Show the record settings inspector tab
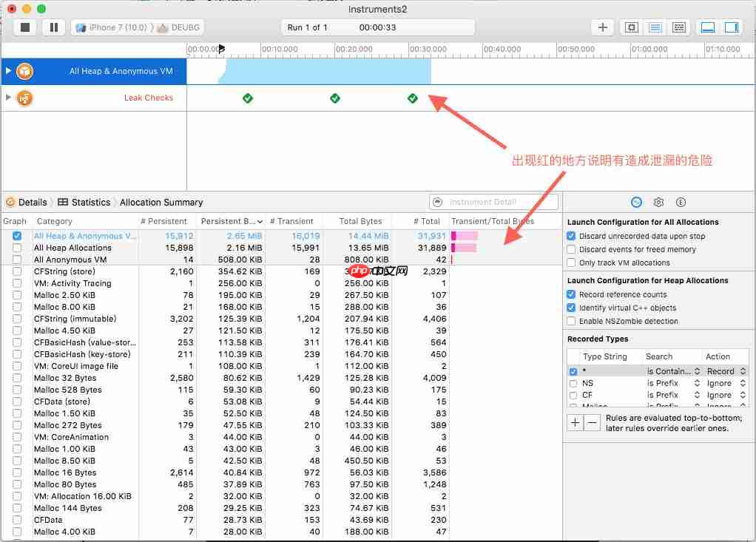The width and height of the screenshot is (756, 542). (x=636, y=203)
